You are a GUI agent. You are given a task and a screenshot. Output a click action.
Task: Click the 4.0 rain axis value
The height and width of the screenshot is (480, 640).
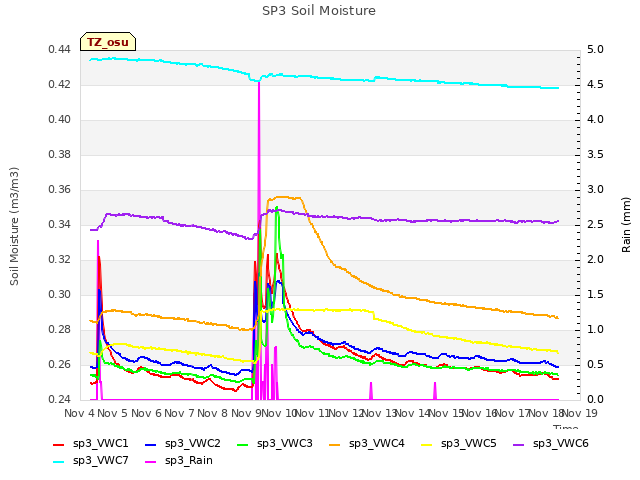595,120
